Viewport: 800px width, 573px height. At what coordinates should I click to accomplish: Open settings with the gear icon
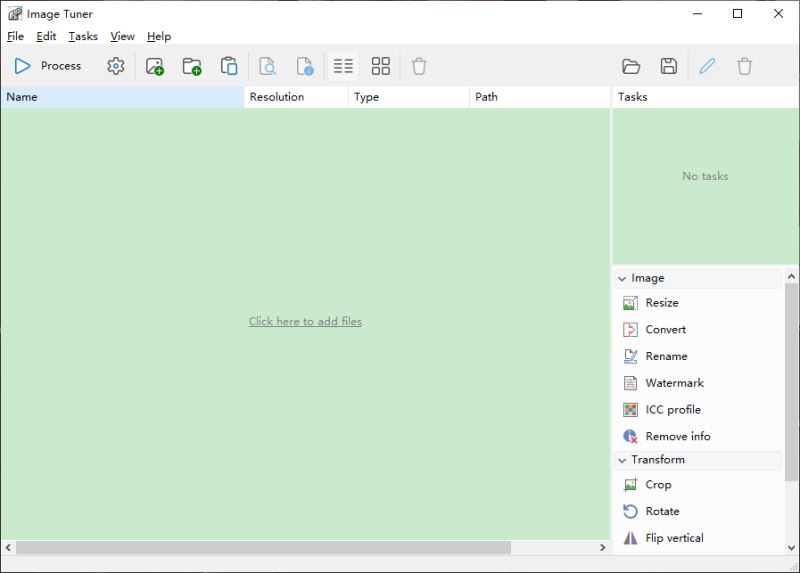pos(116,66)
